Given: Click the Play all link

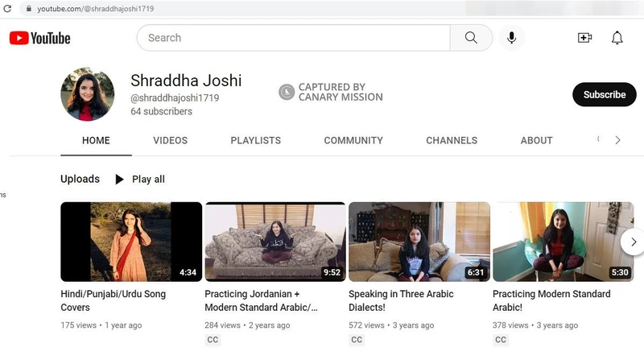Looking at the screenshot, I should (x=148, y=180).
